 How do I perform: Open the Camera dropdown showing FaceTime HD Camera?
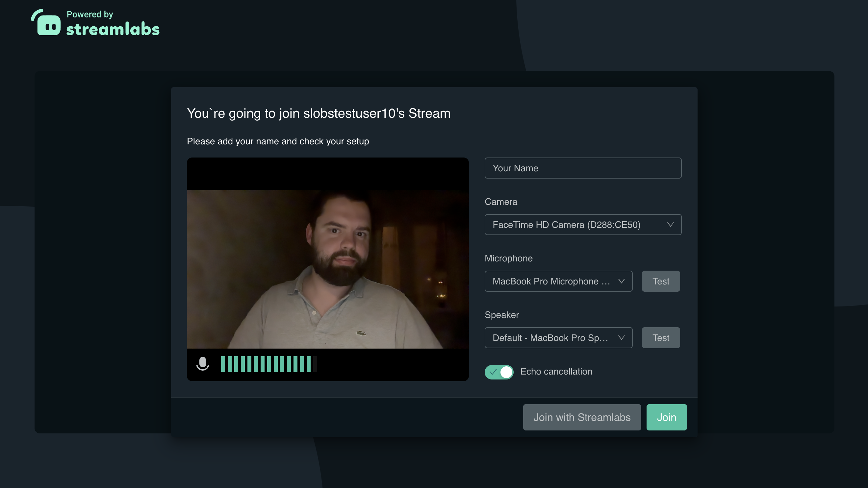click(x=583, y=225)
